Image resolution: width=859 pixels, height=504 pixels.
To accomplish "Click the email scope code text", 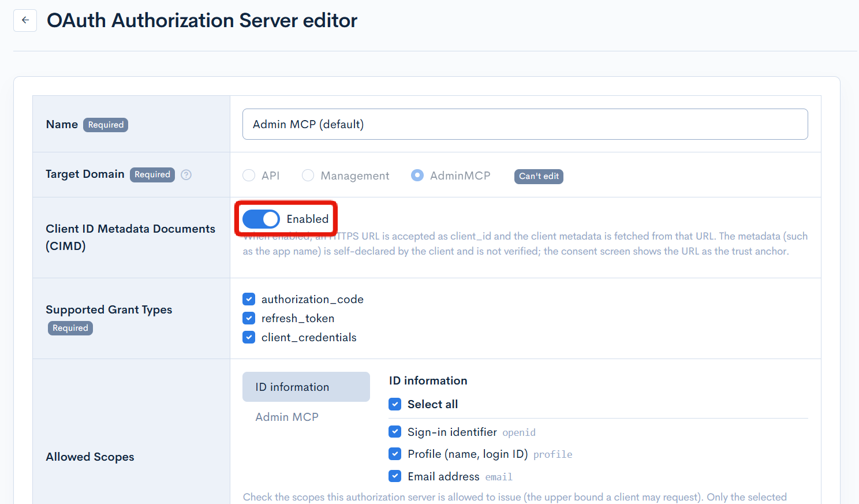I will point(499,477).
